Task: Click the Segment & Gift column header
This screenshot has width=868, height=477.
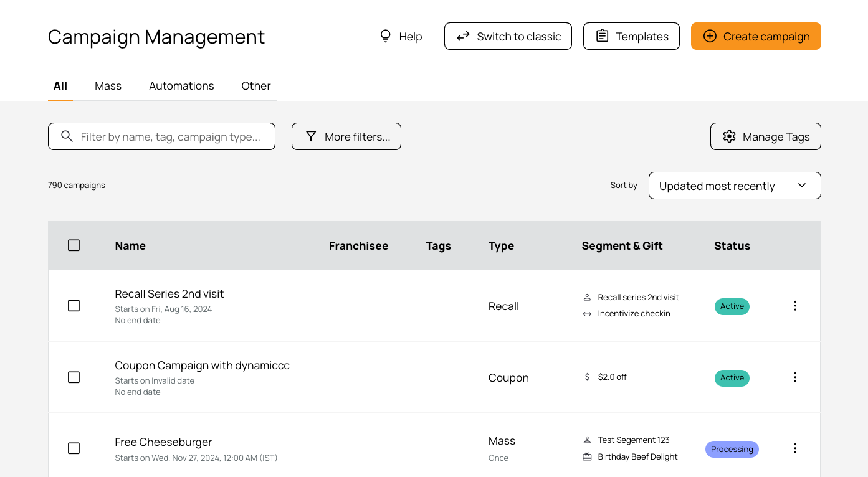Action: (622, 246)
